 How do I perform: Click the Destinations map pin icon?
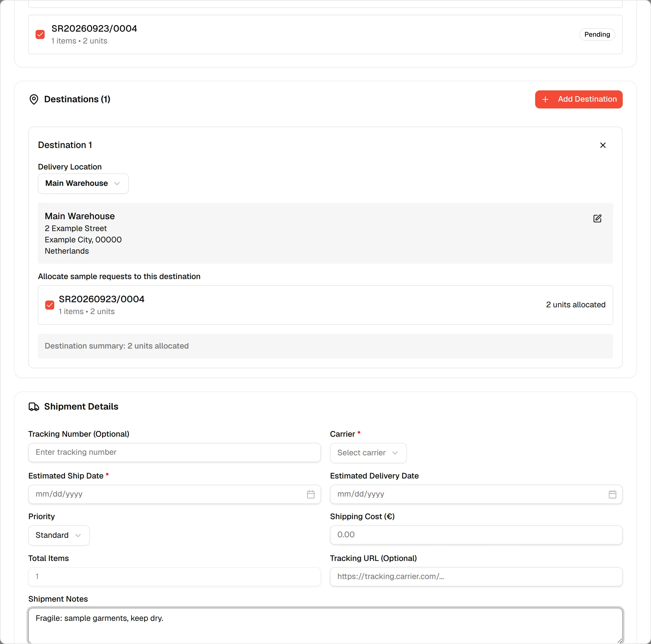pos(34,99)
